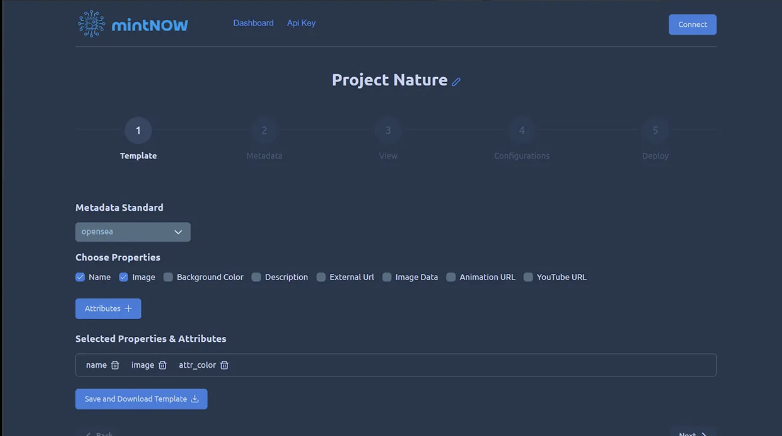Click the mintNOW brand text
The width and height of the screenshot is (782, 436).
(x=150, y=25)
